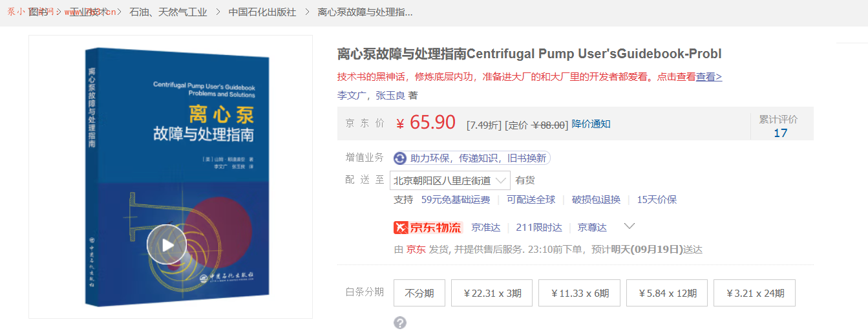Open the 石油、天然气工业 breadcrumb
868x333 pixels.
pos(168,12)
